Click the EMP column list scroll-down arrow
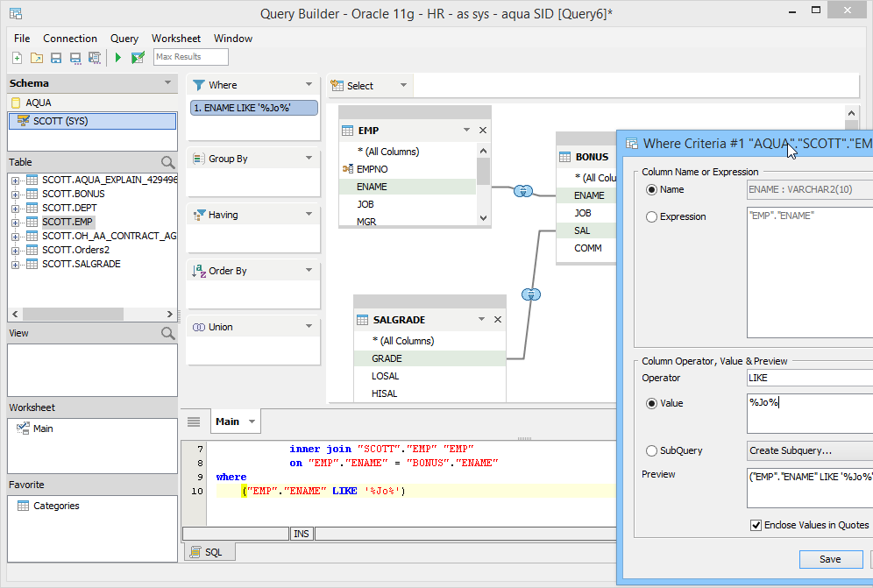The height and width of the screenshot is (588, 873). point(483,218)
